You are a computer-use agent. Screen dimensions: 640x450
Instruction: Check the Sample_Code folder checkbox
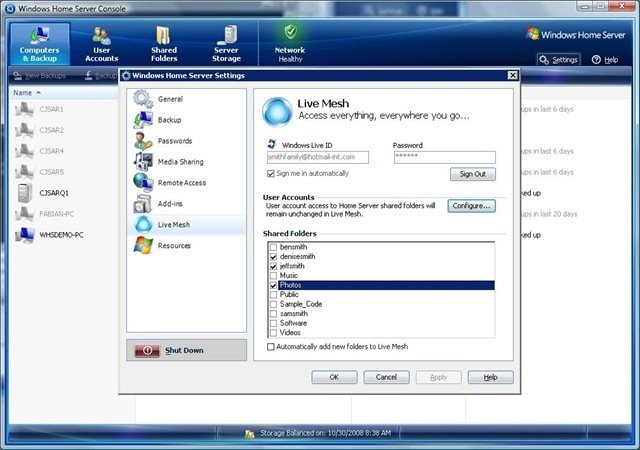click(273, 304)
